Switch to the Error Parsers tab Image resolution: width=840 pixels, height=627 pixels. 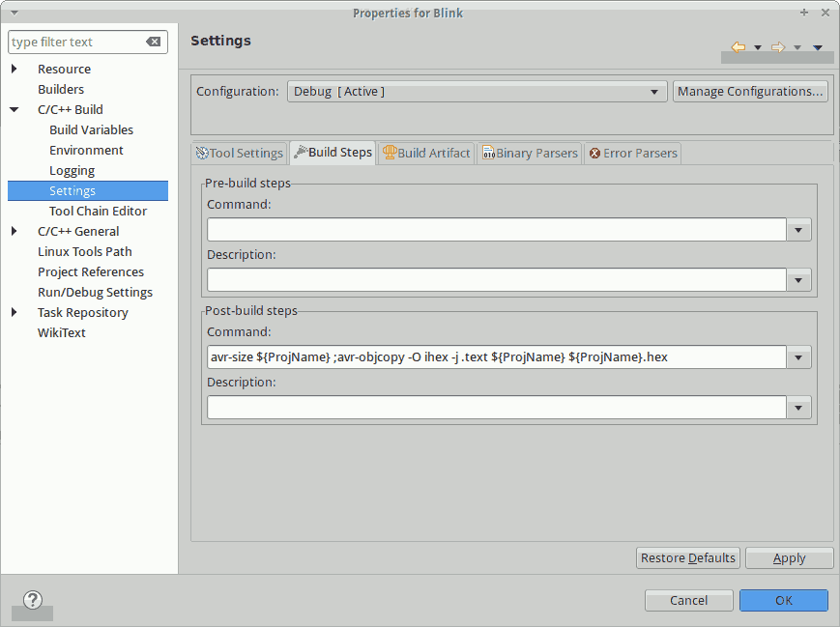point(633,153)
